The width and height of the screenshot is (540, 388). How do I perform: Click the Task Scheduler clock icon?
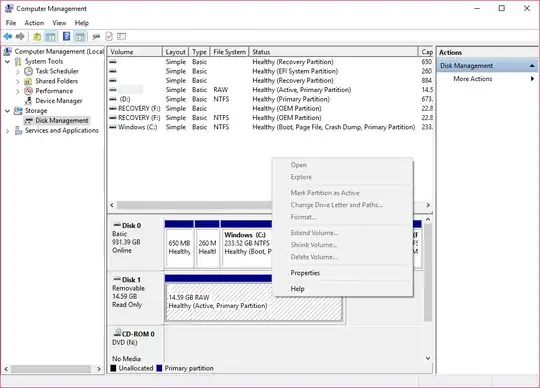click(28, 71)
